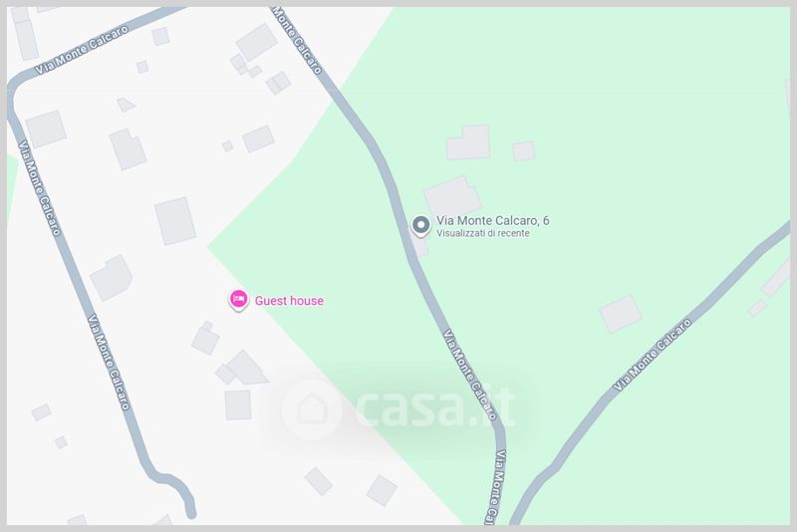
Task: Click the dead-end tip of the left road
Action: (x=191, y=513)
